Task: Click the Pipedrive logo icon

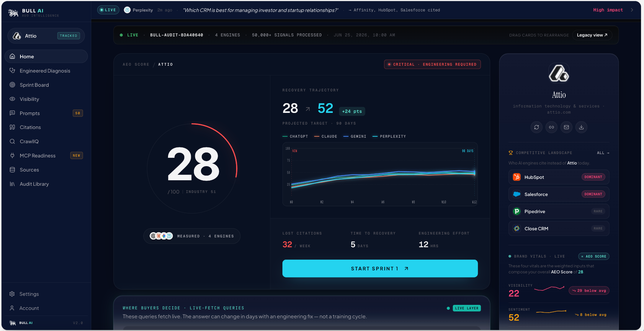Action: tap(517, 211)
